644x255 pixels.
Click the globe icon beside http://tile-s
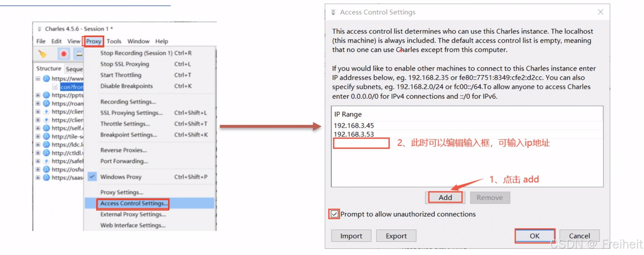coord(46,136)
